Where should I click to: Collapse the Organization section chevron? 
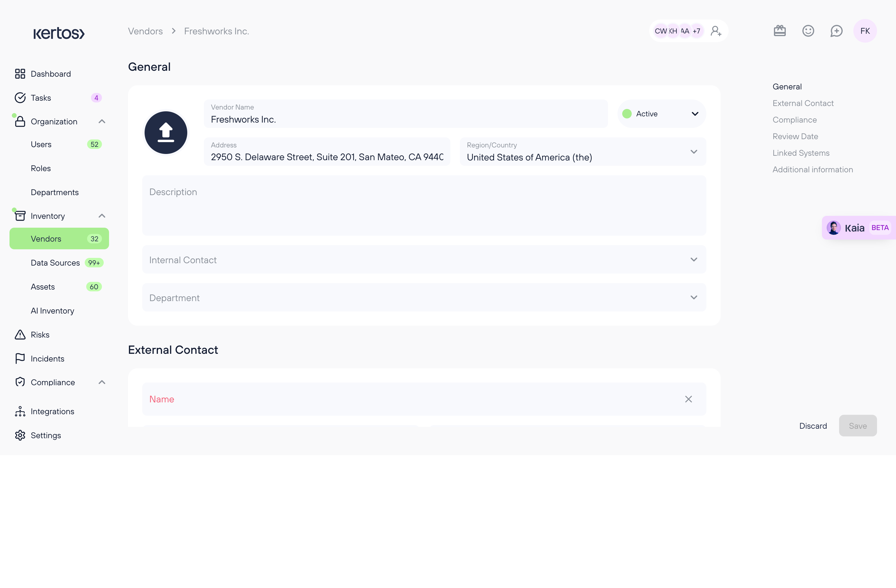pos(102,121)
